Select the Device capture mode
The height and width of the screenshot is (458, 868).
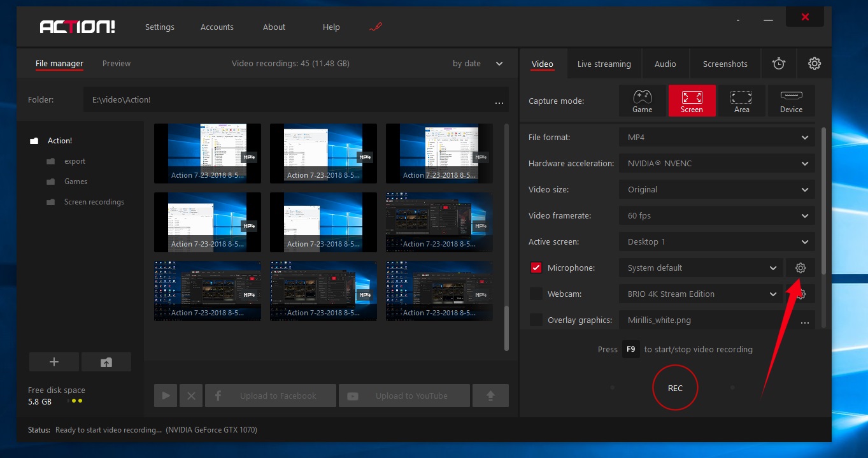click(x=792, y=101)
